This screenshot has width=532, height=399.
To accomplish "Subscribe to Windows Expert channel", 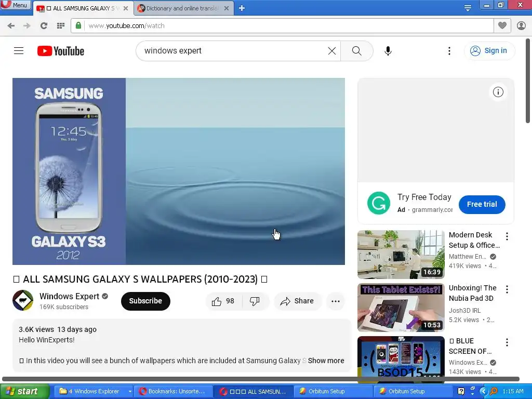I will [x=145, y=301].
